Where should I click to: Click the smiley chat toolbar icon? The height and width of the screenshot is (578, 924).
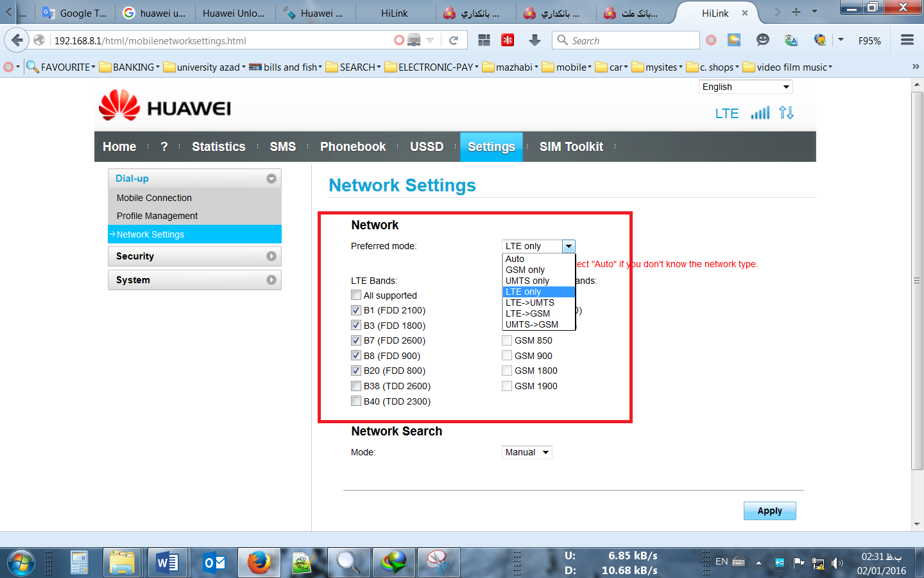762,40
